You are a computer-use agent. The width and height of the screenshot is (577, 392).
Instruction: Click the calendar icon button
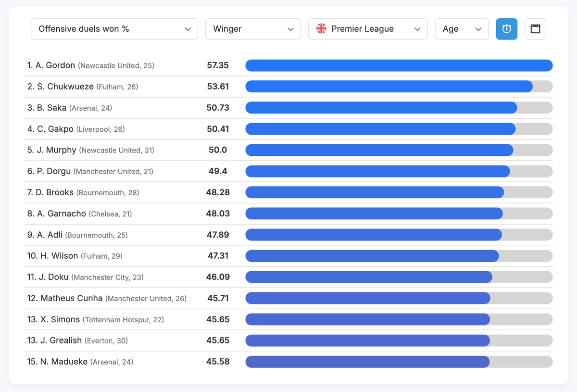[535, 29]
